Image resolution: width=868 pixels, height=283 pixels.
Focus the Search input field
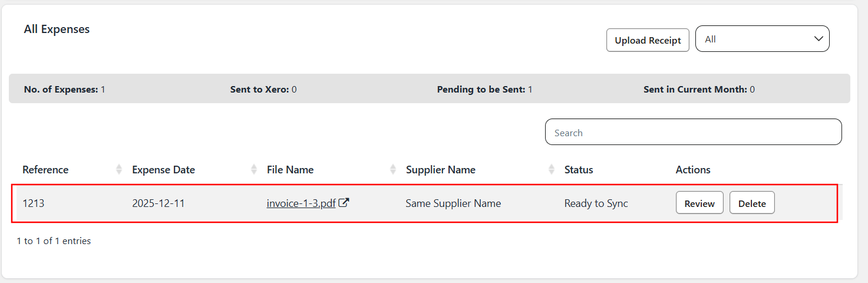(x=693, y=133)
